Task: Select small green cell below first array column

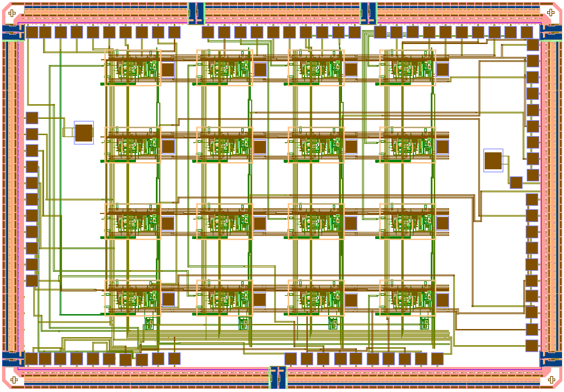Action: click(x=149, y=323)
